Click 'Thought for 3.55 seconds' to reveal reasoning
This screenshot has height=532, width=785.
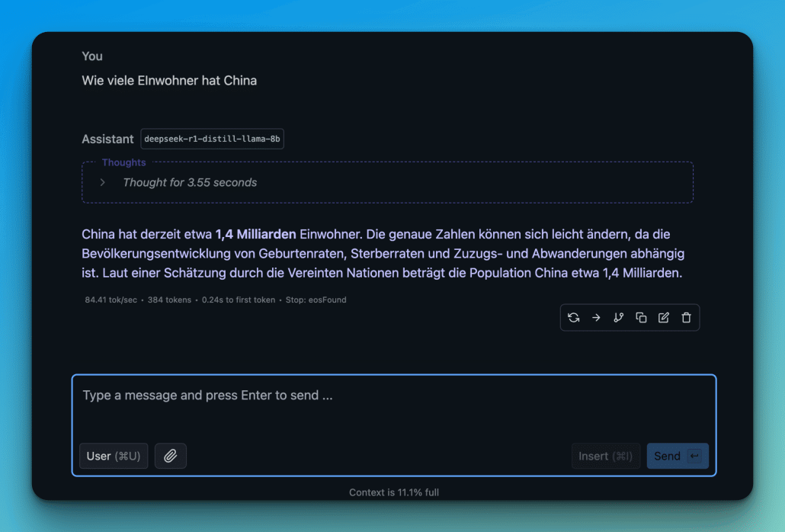(x=188, y=182)
